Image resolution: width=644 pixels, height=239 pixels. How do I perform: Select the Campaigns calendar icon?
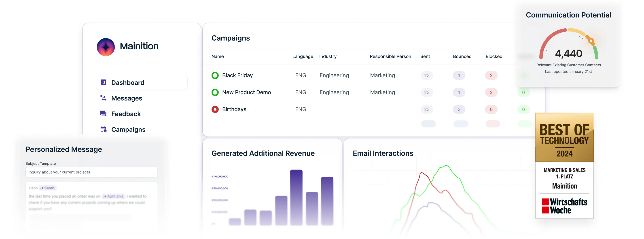(x=103, y=129)
